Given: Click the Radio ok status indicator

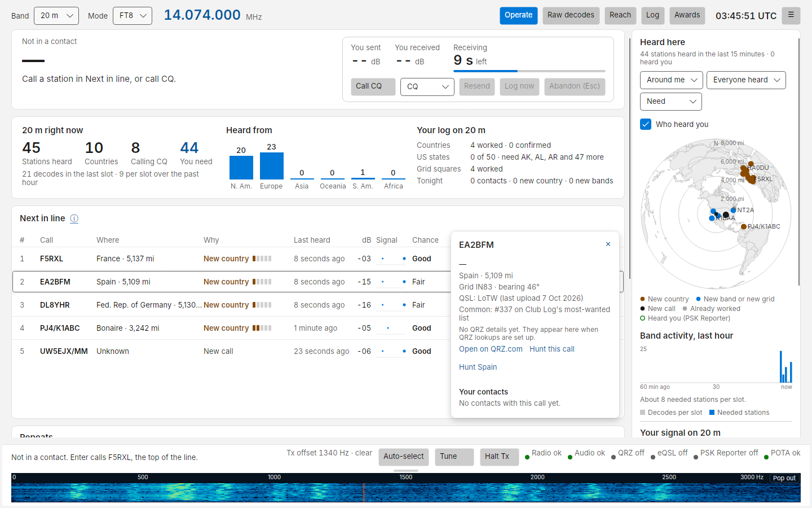Looking at the screenshot, I should [x=543, y=453].
